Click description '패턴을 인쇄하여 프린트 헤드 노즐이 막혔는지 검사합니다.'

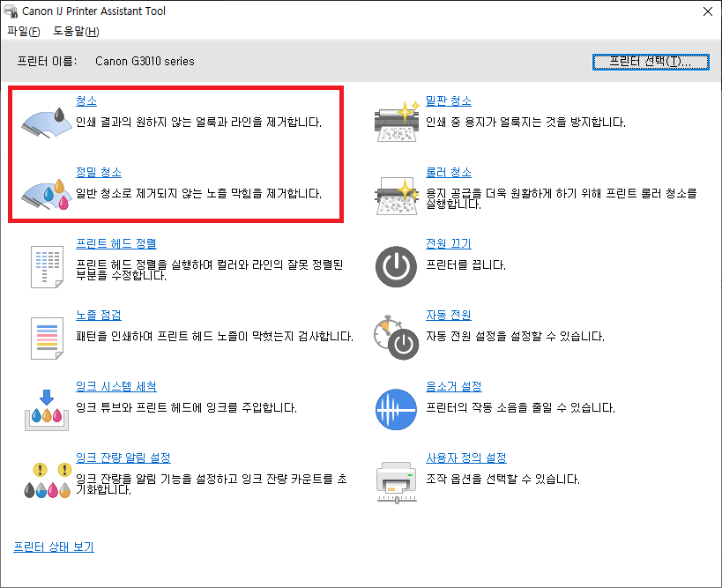coord(214,336)
